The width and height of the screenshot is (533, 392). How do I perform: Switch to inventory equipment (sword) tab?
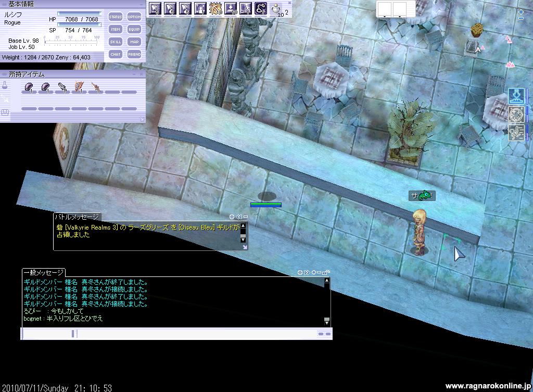tap(5, 98)
